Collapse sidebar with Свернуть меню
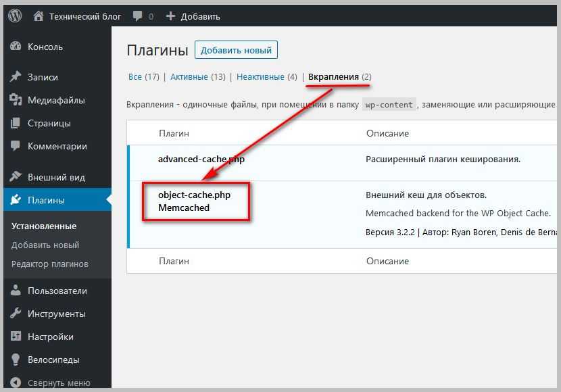561x392 pixels. (x=59, y=383)
